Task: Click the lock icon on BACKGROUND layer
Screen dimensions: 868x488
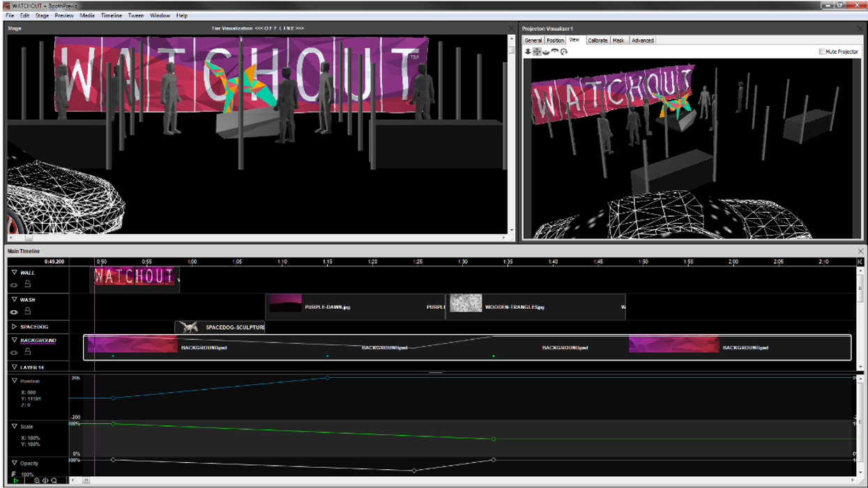Action: point(28,352)
